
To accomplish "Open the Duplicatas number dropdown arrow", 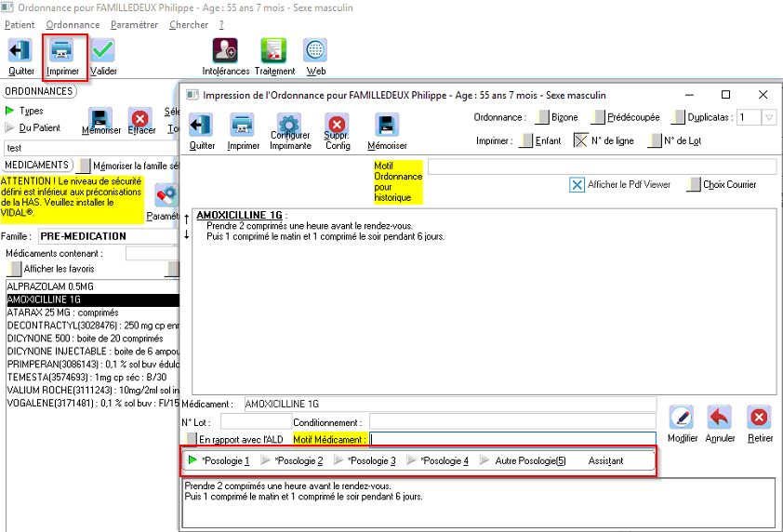I will click(769, 117).
